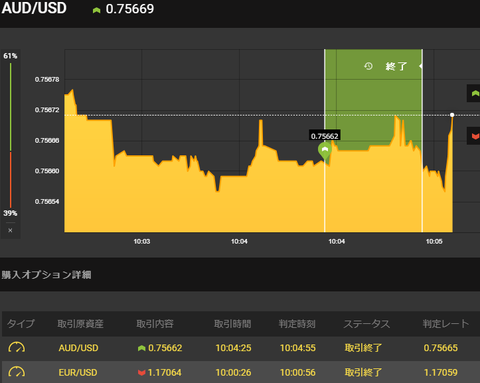Click the gauge icon in AUD/USD row

(x=17, y=348)
